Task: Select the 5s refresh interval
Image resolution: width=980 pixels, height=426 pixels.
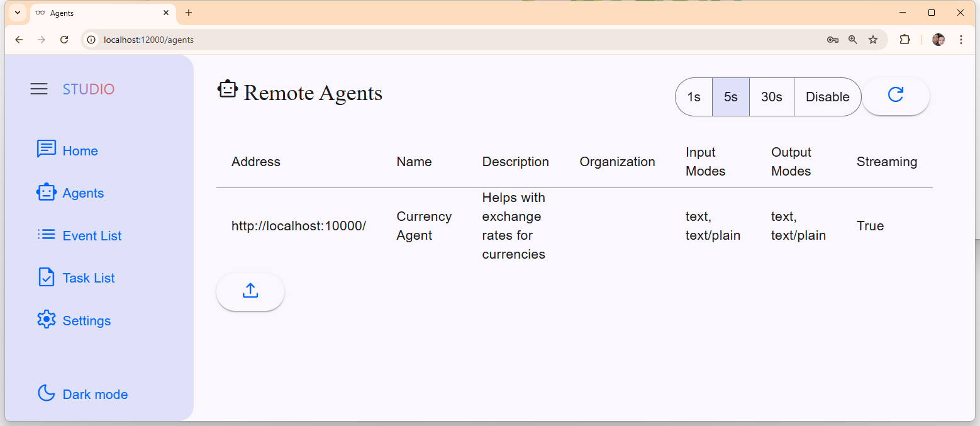Action: [x=731, y=97]
